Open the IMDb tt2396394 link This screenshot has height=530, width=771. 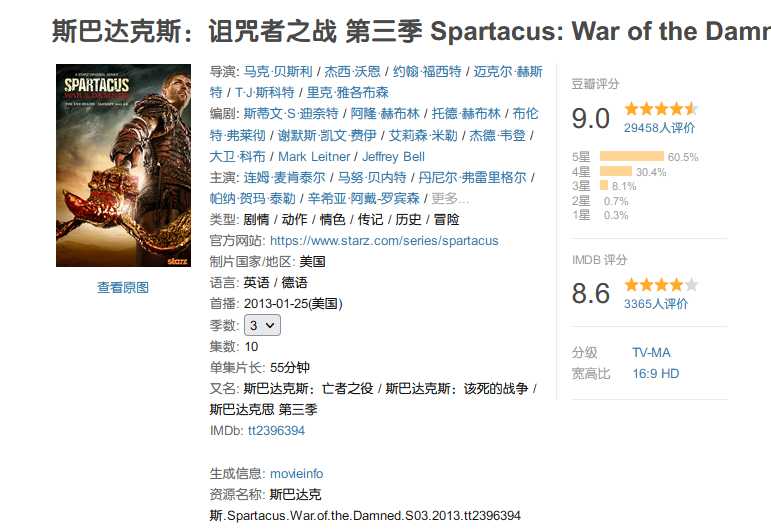[x=276, y=431]
